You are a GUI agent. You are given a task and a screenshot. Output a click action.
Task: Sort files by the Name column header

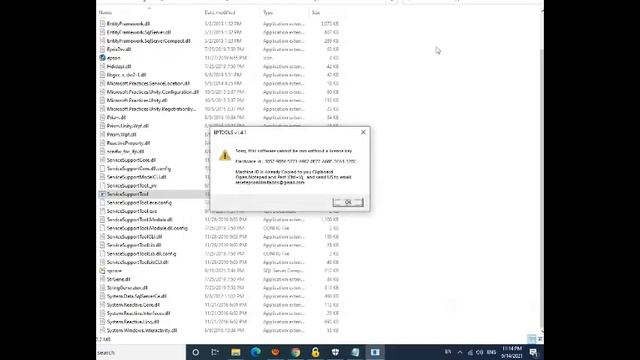[105, 13]
